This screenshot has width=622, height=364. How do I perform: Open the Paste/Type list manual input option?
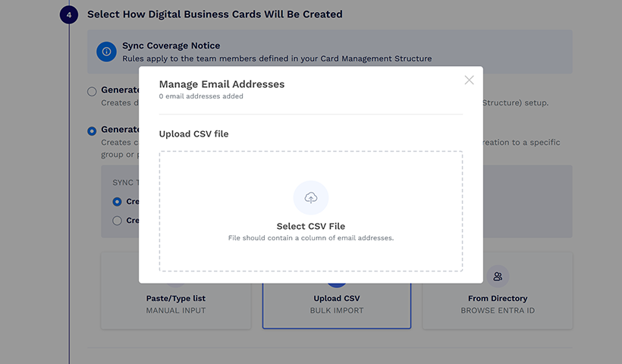[x=176, y=303]
